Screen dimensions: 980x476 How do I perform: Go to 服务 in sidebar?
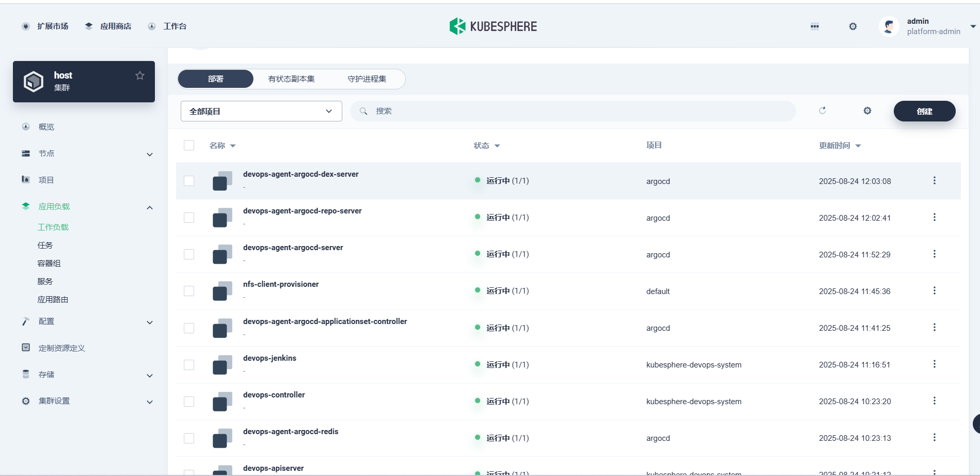pyautogui.click(x=45, y=281)
